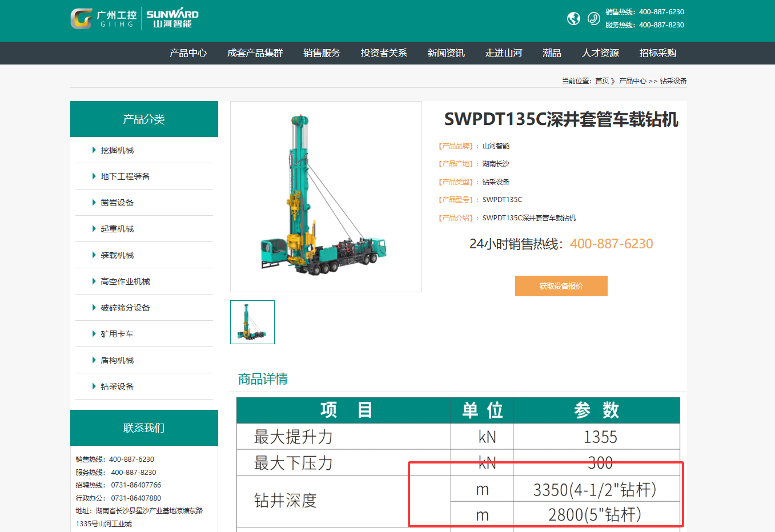The height and width of the screenshot is (532, 775).
Task: Open 新闻资讯 menu
Action: 446,53
